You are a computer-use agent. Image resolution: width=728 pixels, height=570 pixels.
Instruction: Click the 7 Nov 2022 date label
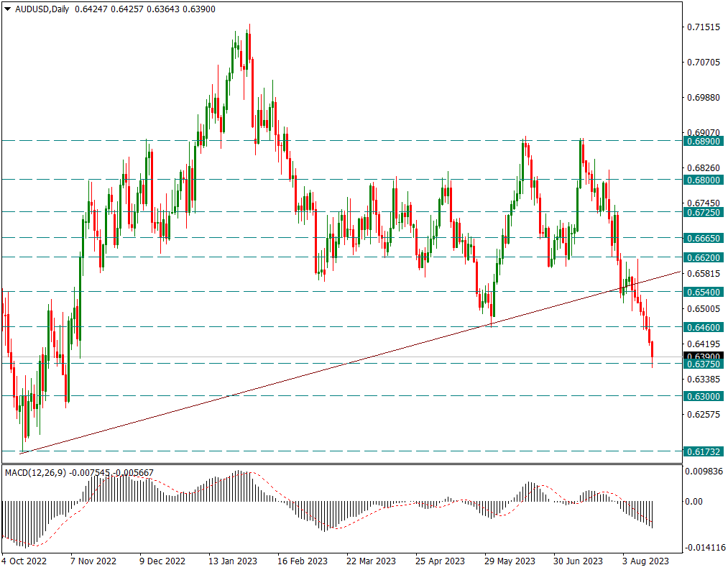pyautogui.click(x=93, y=561)
